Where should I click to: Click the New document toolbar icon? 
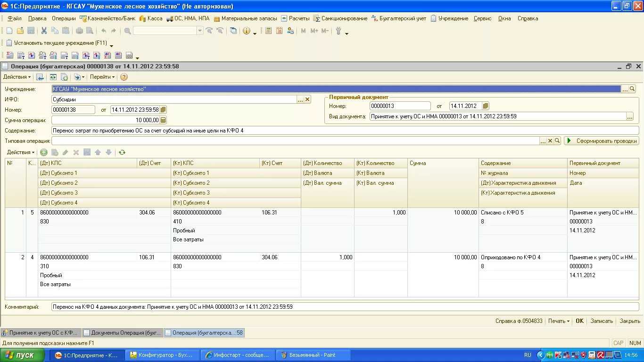[9, 31]
